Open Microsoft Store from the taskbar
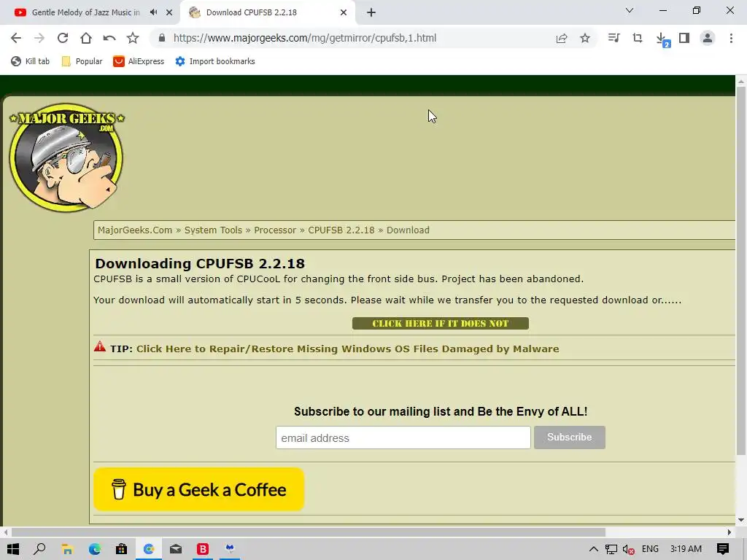This screenshot has width=747, height=560. (122, 549)
